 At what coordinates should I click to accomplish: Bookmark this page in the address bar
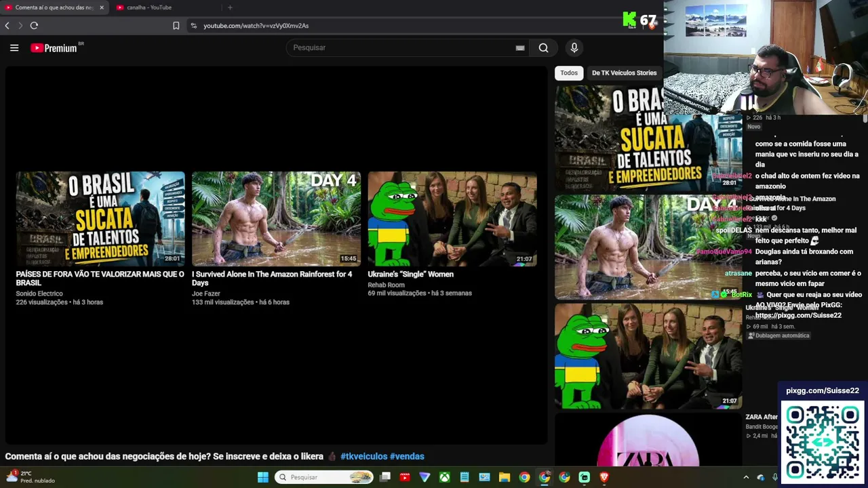click(176, 26)
